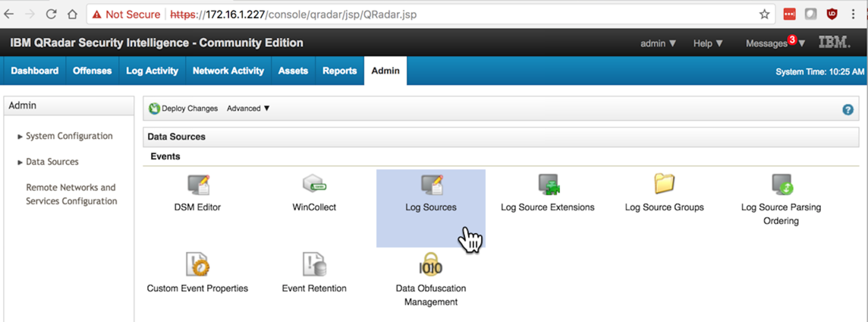Expand Data Sources in the Admin sidebar
The image size is (868, 322).
pos(52,162)
